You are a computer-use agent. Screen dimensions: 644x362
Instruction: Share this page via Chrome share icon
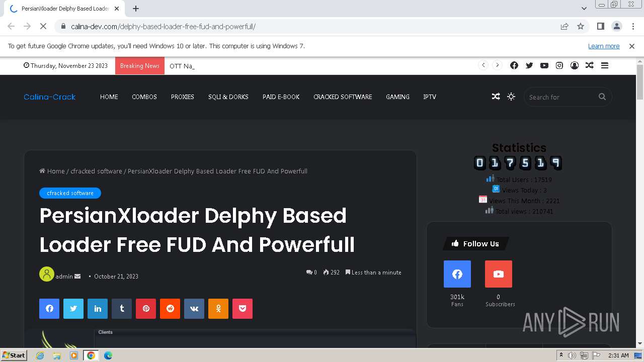[565, 26]
